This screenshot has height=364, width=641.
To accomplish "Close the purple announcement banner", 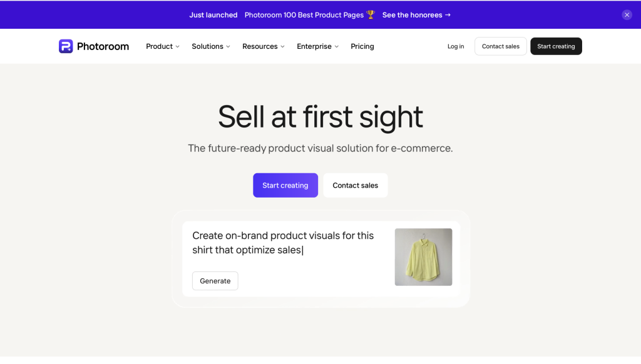I will point(627,15).
